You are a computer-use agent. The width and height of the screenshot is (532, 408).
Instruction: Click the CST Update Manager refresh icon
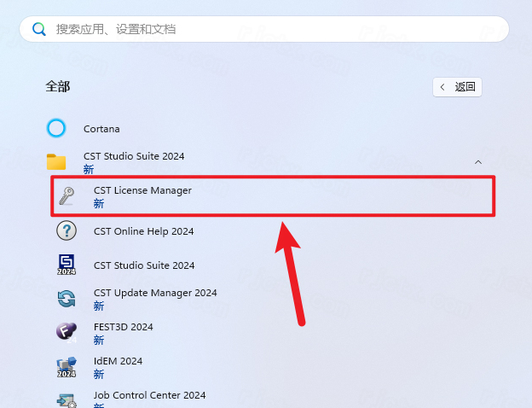click(x=66, y=299)
